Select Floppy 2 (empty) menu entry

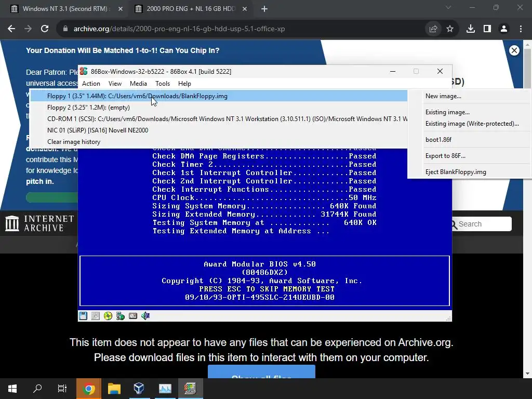tap(219, 108)
